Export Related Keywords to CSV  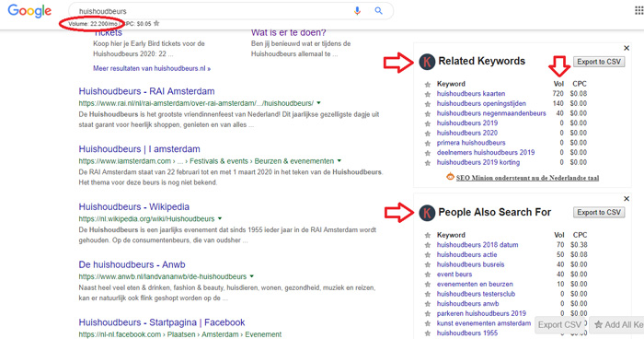pyautogui.click(x=599, y=62)
